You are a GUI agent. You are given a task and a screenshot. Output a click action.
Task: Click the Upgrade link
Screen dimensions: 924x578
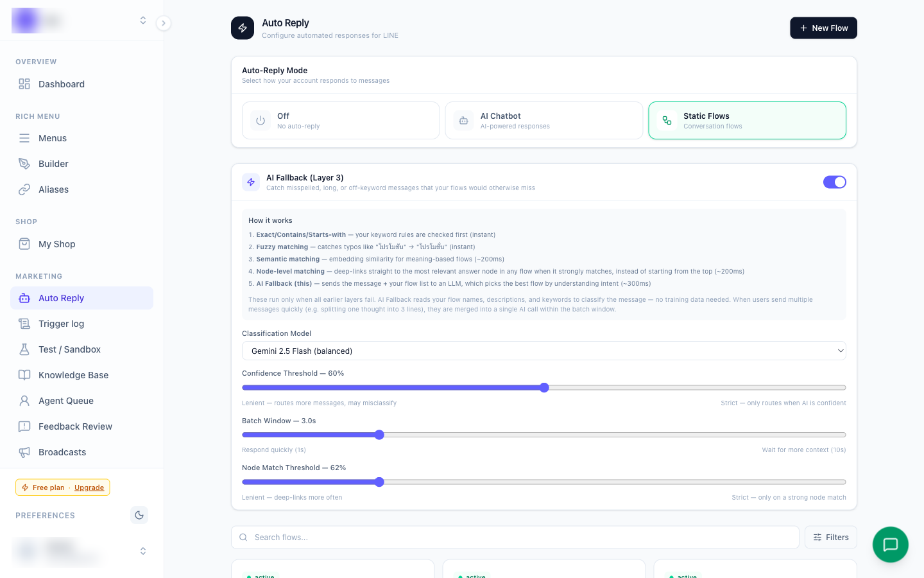click(x=89, y=487)
